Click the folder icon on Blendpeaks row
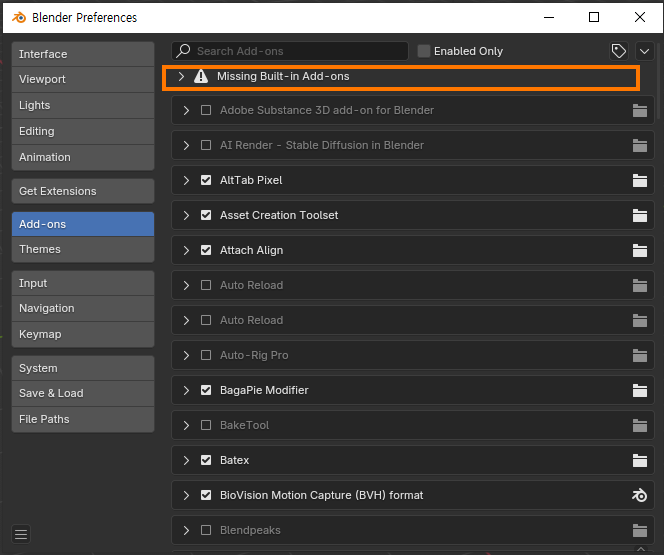Viewport: 664px width, 555px height. coord(639,530)
